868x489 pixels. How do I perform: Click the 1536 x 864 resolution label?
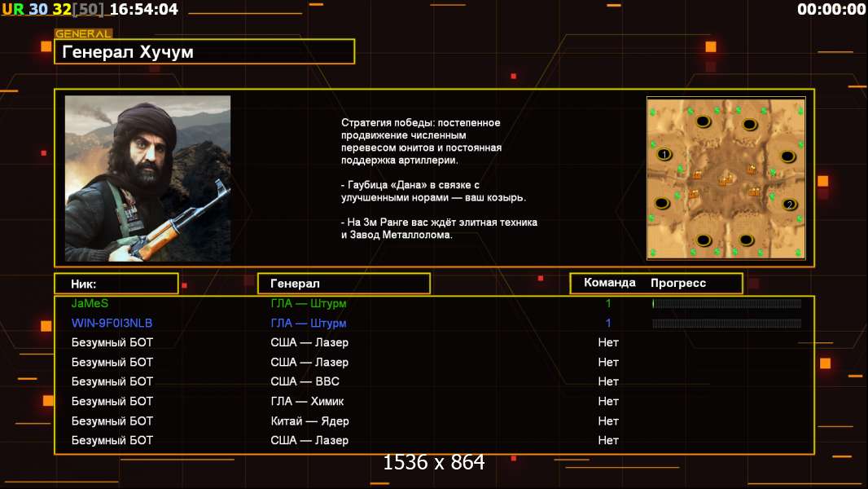pos(434,462)
